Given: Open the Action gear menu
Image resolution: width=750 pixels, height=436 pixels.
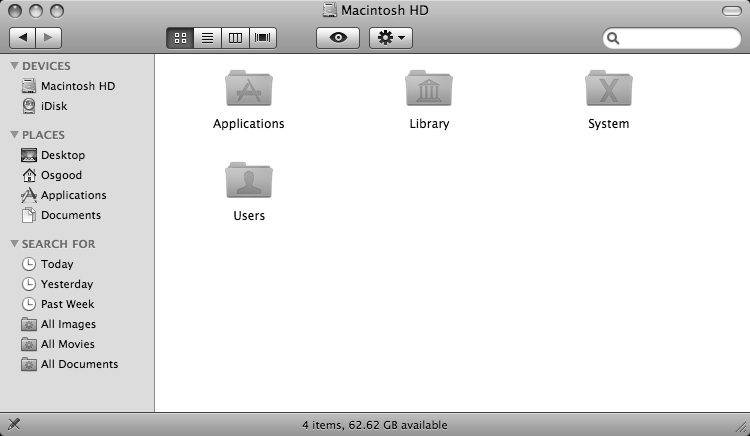Looking at the screenshot, I should (391, 38).
